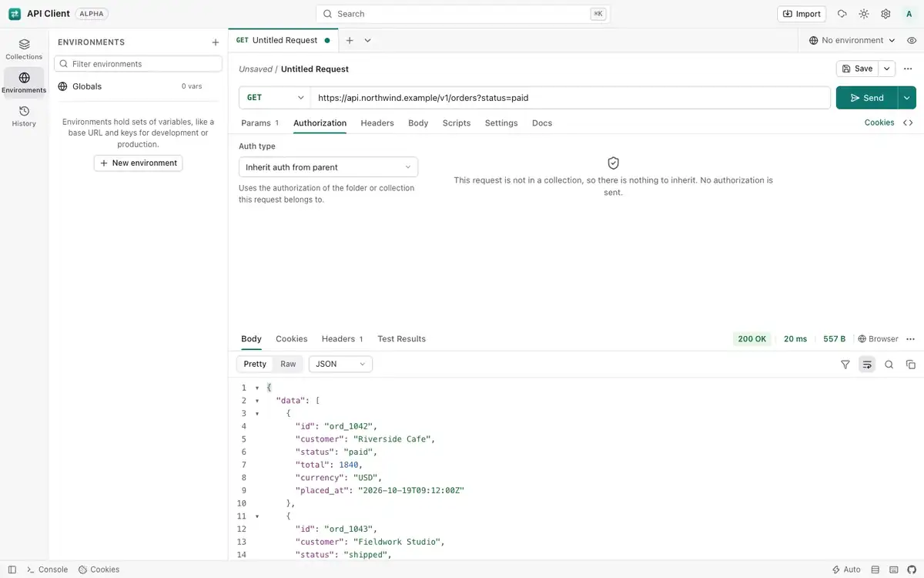The image size is (924, 578).
Task: Toggle line wrapping in the response
Action: click(x=867, y=365)
